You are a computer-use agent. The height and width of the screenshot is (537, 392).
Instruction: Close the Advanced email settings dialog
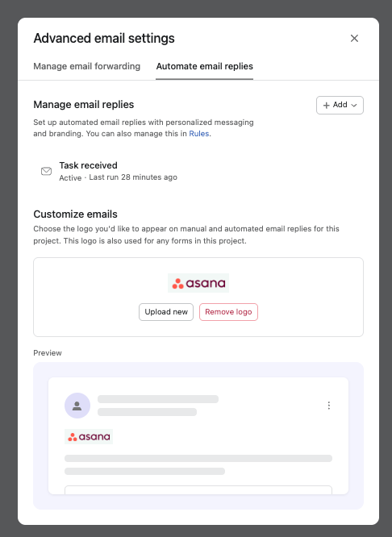pos(354,39)
